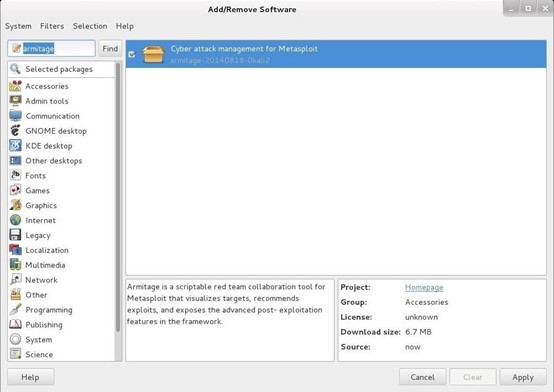Click the Legacy floppy disk icon
Viewport: 554px width, 392px height.
coord(15,235)
